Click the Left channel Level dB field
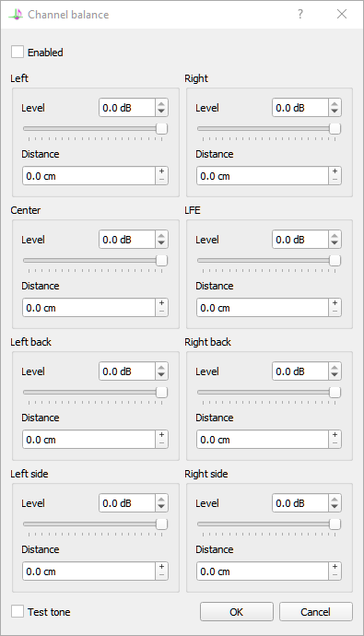 pos(127,108)
